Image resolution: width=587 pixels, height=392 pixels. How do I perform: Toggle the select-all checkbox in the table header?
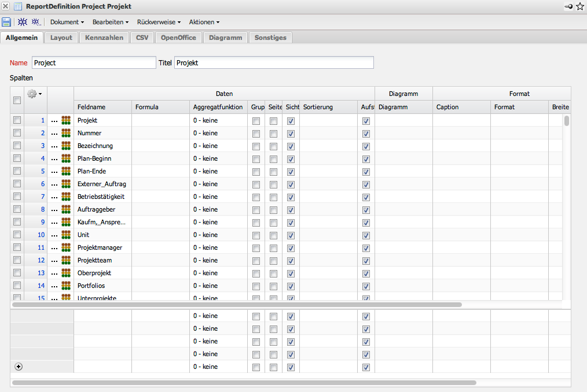tap(17, 100)
